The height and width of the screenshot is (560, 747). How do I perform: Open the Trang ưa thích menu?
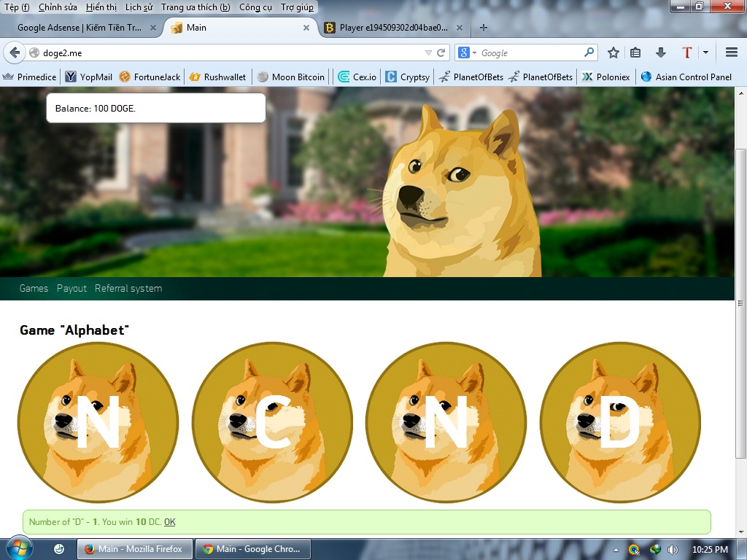pos(196,7)
